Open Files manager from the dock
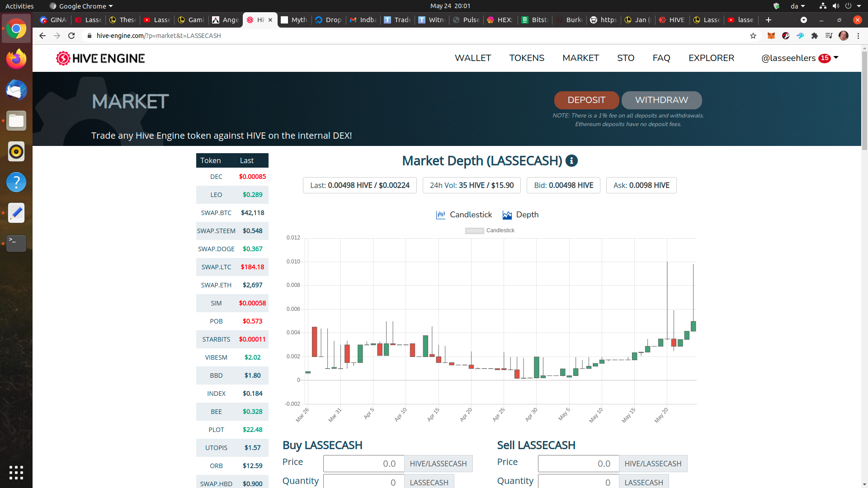868x488 pixels. click(16, 121)
